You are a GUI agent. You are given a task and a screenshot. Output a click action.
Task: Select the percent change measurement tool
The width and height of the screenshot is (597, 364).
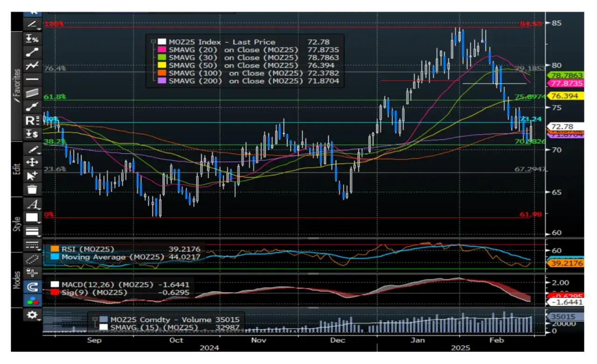[32, 39]
